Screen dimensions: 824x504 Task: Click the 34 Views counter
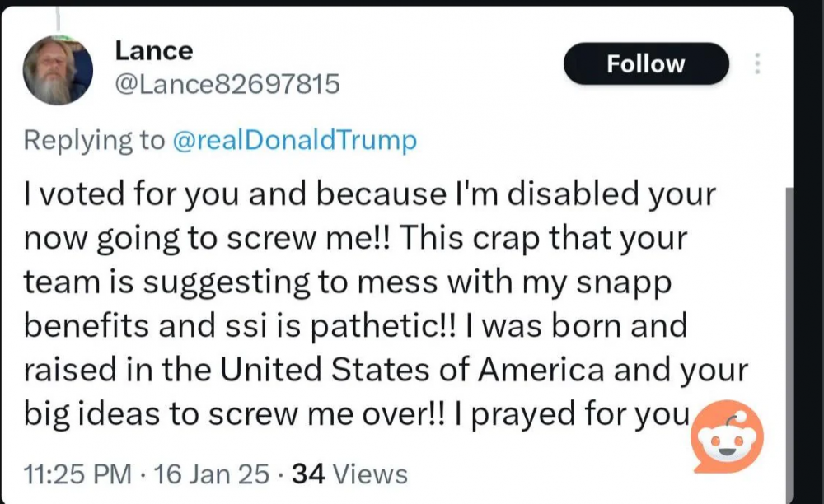(350, 474)
